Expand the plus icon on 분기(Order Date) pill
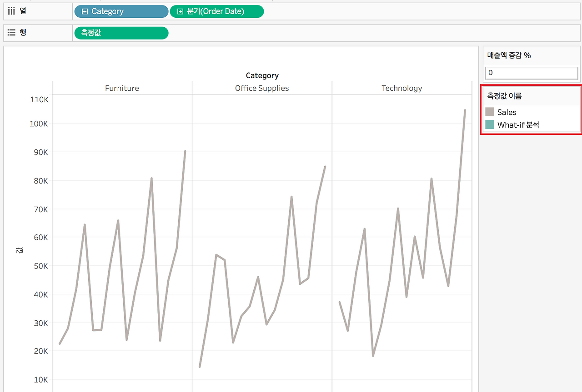The height and width of the screenshot is (392, 582). click(180, 11)
